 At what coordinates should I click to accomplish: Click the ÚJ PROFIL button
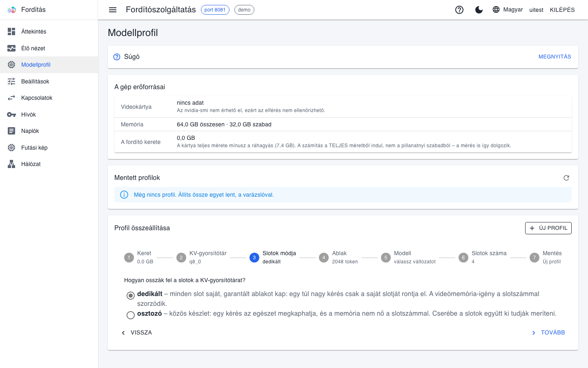coord(548,228)
